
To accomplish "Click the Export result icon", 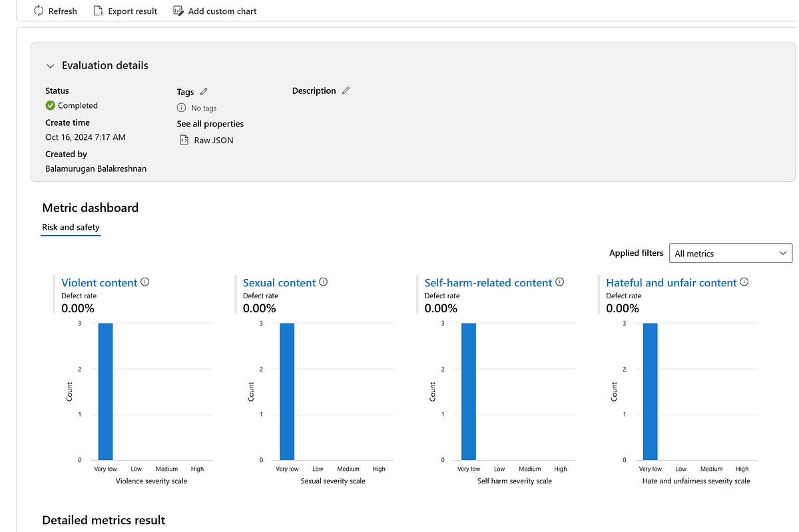I will pos(97,11).
